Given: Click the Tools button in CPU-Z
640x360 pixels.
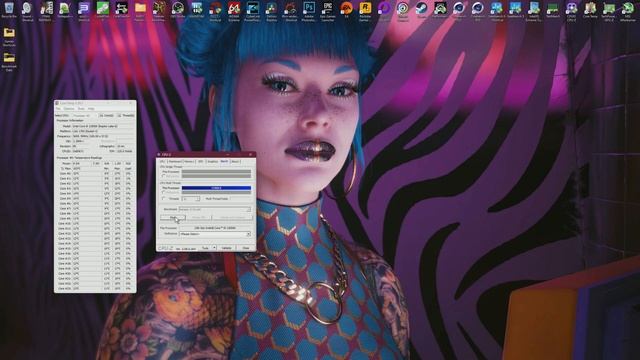Looking at the screenshot, I should [x=206, y=248].
